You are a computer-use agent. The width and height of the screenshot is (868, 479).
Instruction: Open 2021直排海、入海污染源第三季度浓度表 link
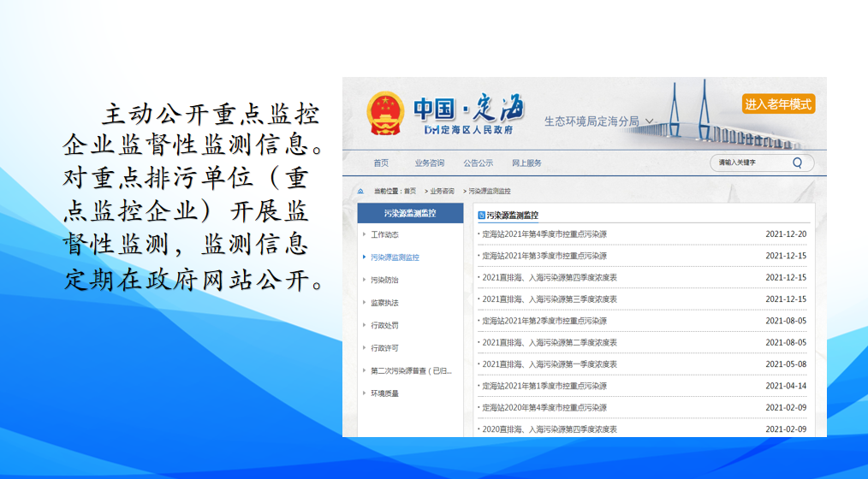(x=550, y=299)
